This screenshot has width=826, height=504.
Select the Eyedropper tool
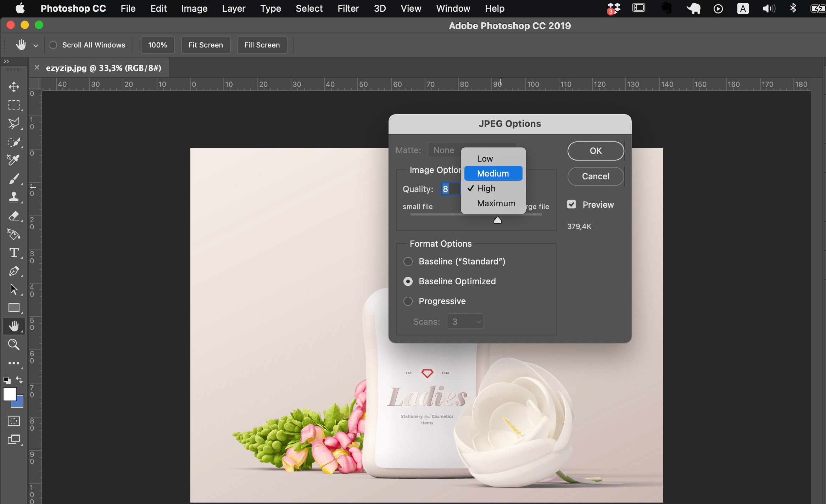14,160
